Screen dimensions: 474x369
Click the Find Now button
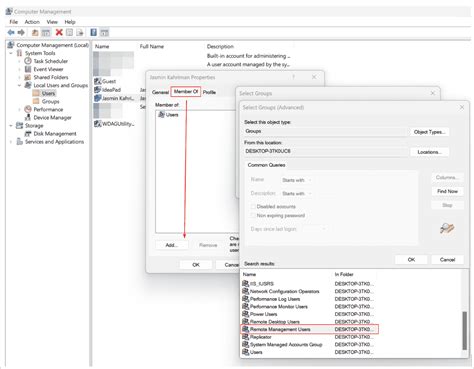click(x=447, y=191)
